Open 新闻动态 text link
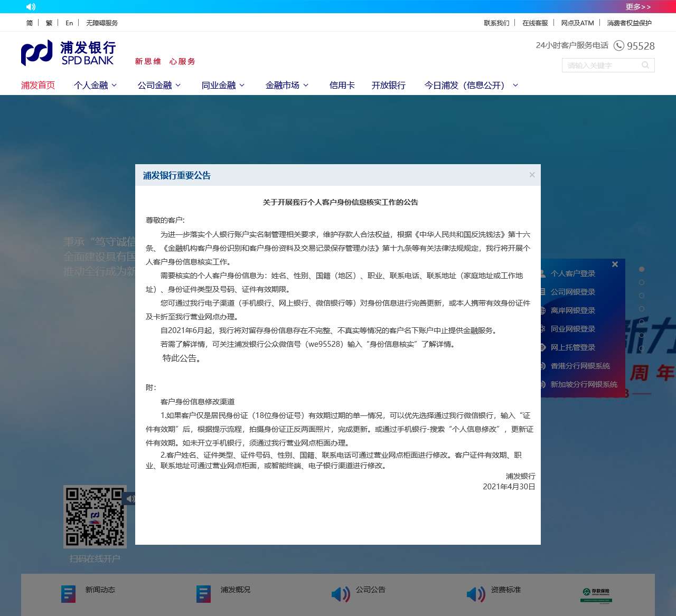This screenshot has height=616, width=676. pos(100,590)
